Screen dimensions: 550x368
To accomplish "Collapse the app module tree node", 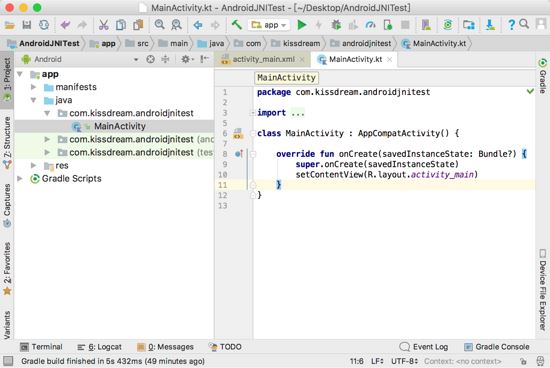I will click(x=20, y=74).
